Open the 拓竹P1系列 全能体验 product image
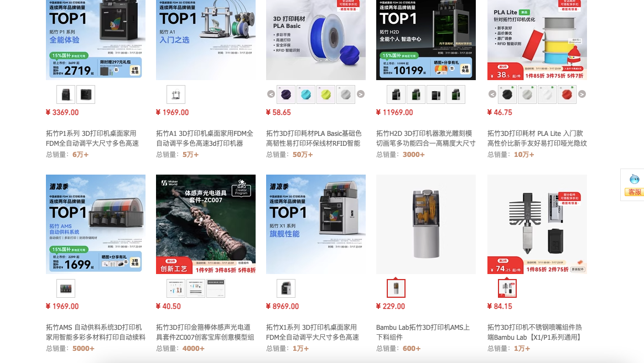 point(96,40)
